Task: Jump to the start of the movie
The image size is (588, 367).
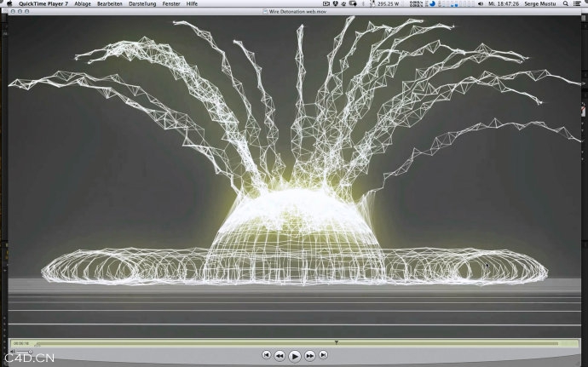Action: (266, 354)
